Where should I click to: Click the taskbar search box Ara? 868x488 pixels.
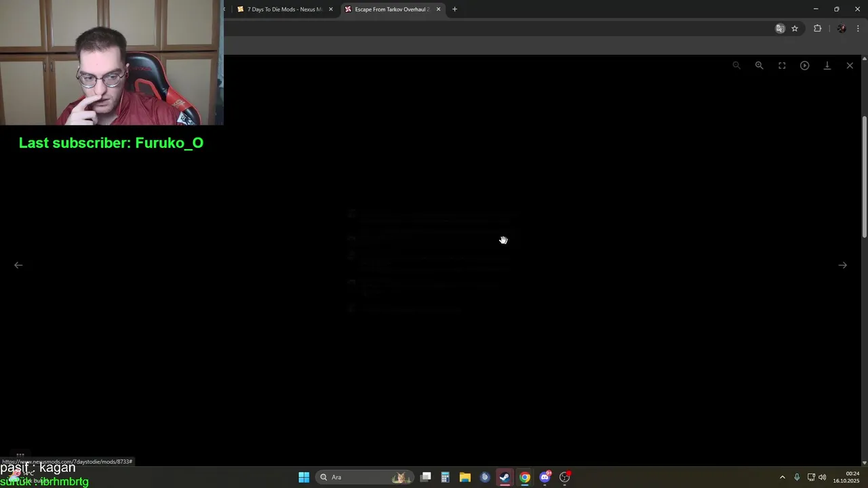pos(363,477)
